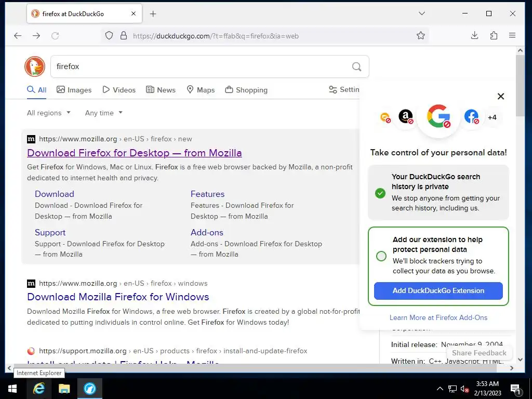Click the magnifier search button in the search box
This screenshot has width=532, height=399.
click(356, 66)
